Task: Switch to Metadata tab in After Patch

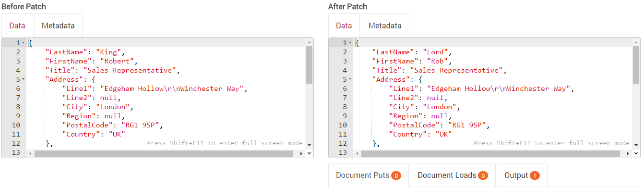Action: click(x=385, y=25)
